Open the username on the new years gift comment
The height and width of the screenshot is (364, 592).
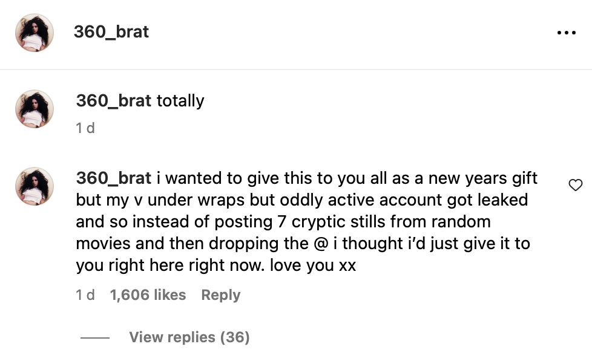[x=113, y=178]
